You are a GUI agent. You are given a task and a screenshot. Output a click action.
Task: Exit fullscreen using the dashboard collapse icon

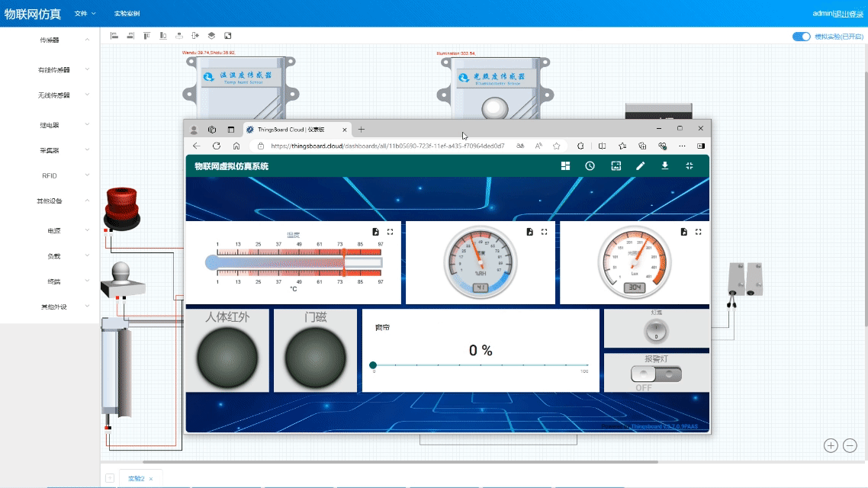[690, 166]
